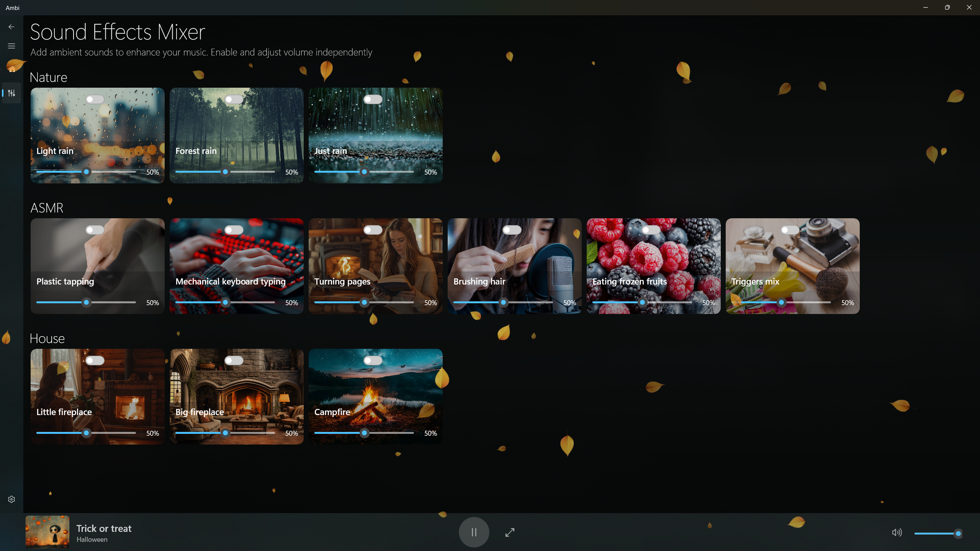Open Settings via the gear icon
The height and width of the screenshot is (551, 980).
coord(11,499)
